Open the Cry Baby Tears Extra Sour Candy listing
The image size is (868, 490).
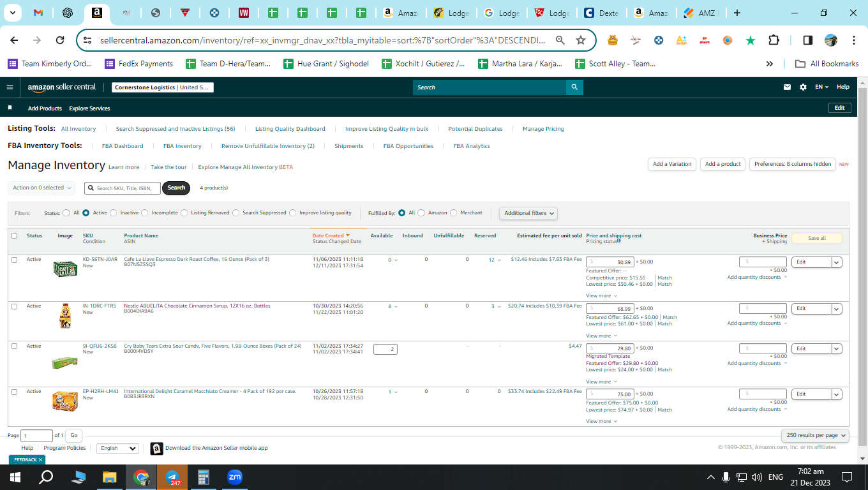(213, 346)
